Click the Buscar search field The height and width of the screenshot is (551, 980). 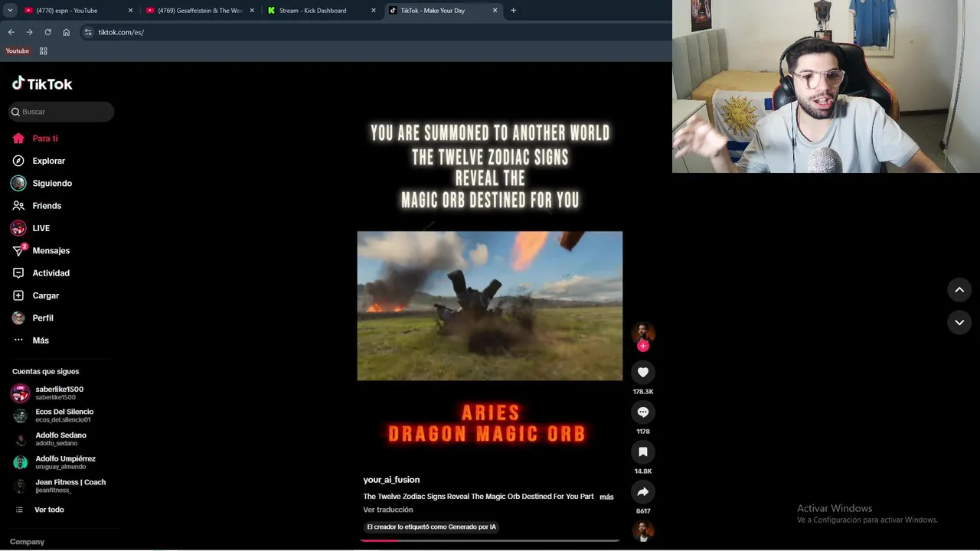click(61, 112)
